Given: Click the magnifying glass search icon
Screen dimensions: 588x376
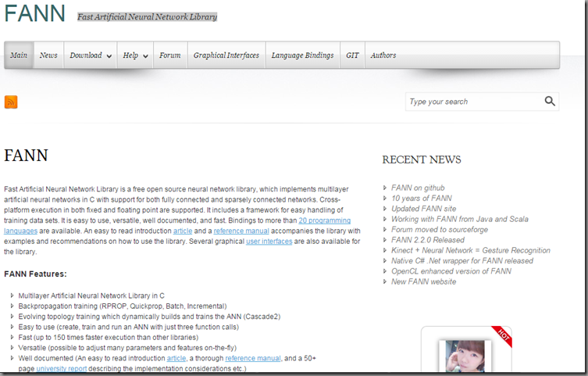Looking at the screenshot, I should 550,102.
